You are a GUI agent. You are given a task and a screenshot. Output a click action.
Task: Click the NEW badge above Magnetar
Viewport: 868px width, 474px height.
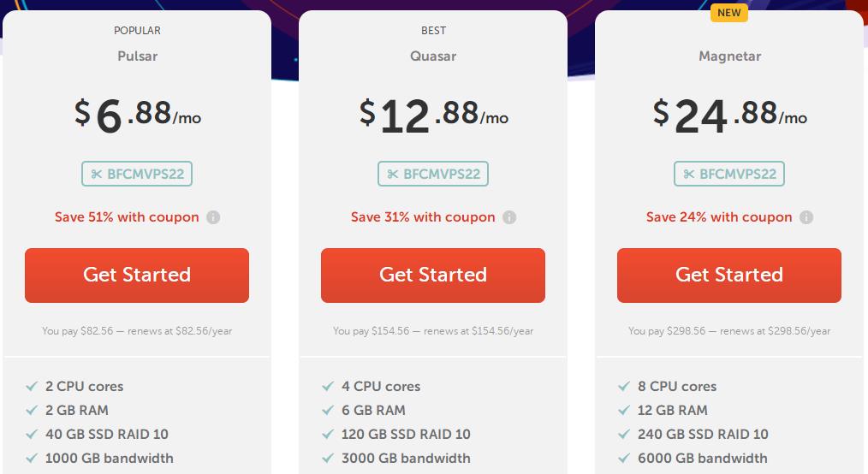[729, 13]
